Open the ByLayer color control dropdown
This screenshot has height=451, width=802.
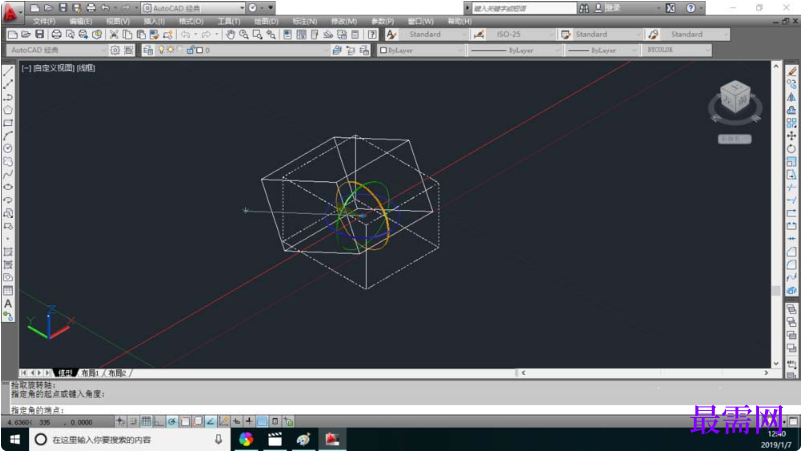click(x=421, y=50)
